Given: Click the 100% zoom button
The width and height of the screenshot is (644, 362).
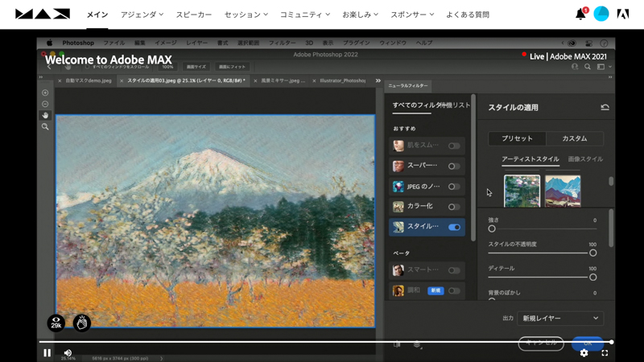Looking at the screenshot, I should click(167, 67).
